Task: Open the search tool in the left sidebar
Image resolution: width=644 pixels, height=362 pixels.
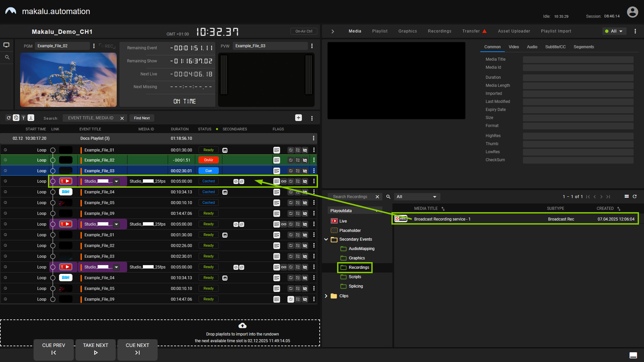Action: pyautogui.click(x=7, y=57)
